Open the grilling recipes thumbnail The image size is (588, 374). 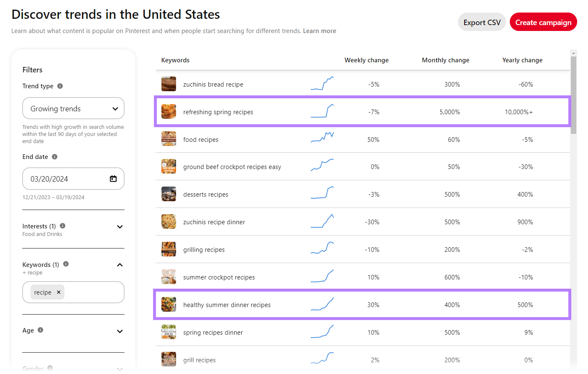[169, 249]
